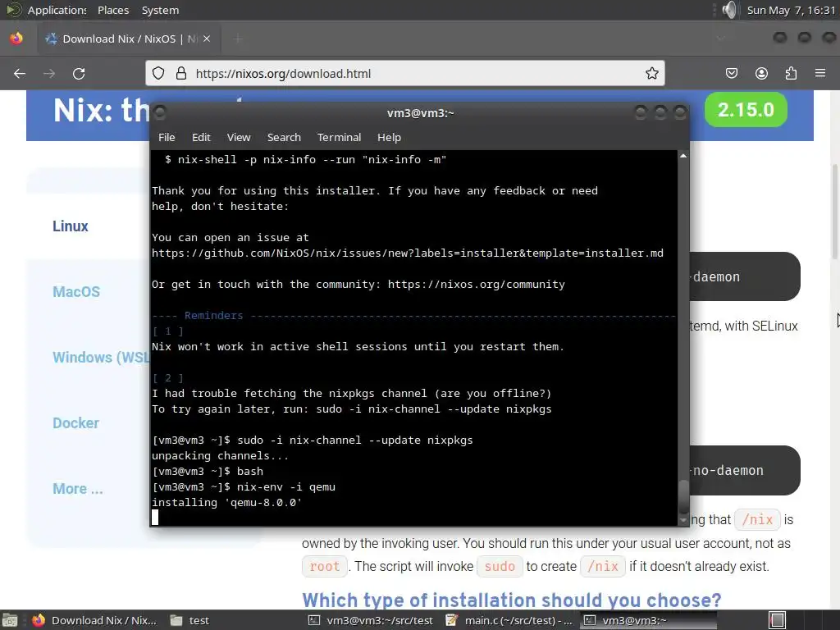Close the Download Nix browser tab
840x630 pixels.
tap(207, 39)
